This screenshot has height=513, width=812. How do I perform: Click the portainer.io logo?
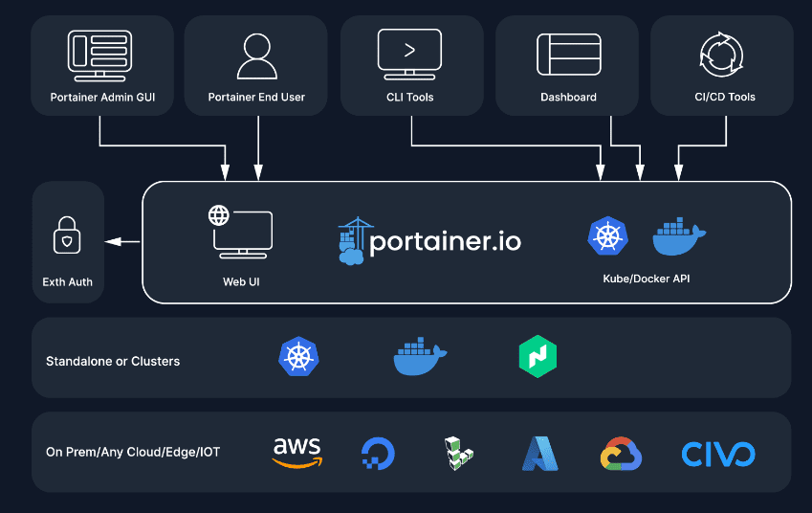coord(429,241)
